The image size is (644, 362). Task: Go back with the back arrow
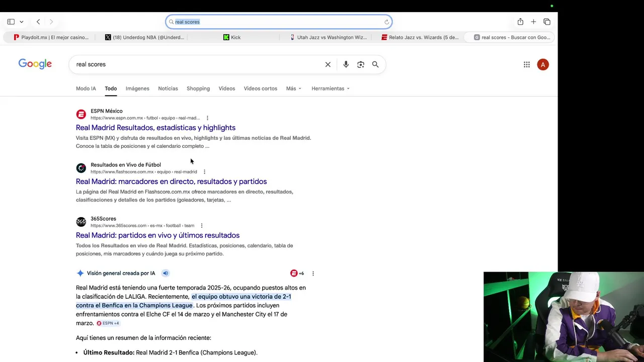pyautogui.click(x=38, y=22)
